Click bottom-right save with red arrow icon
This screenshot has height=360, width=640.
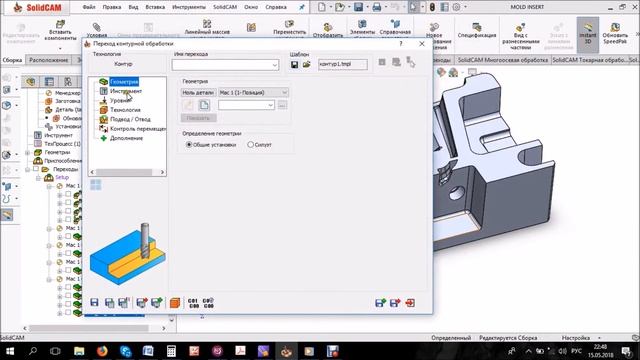[x=395, y=302]
